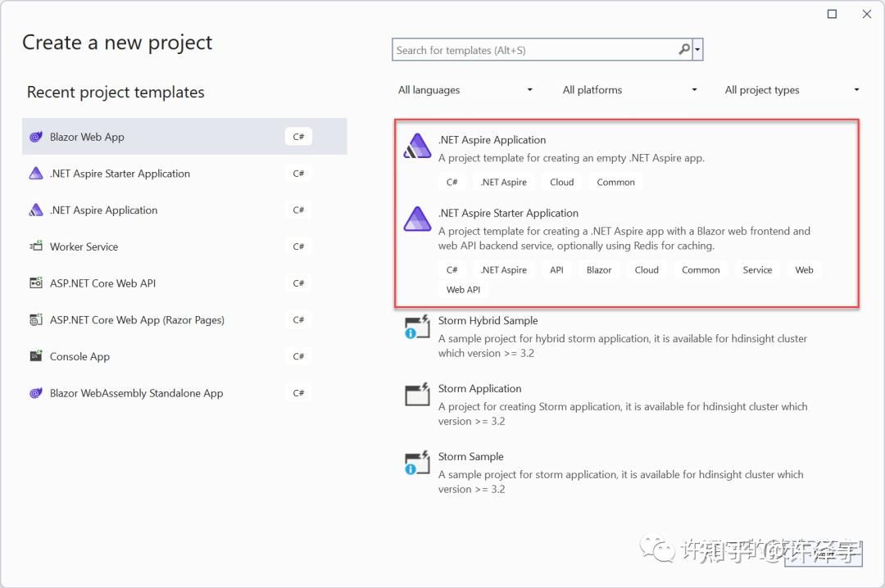
Task: Click the Worker Service gear icon
Action: click(x=36, y=247)
